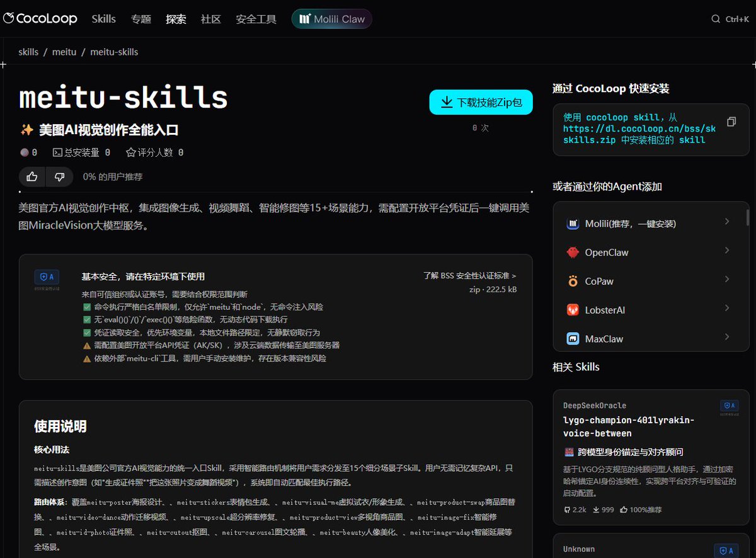This screenshot has width=756, height=558.
Task: Click the 999 downloads count
Action: click(x=603, y=510)
